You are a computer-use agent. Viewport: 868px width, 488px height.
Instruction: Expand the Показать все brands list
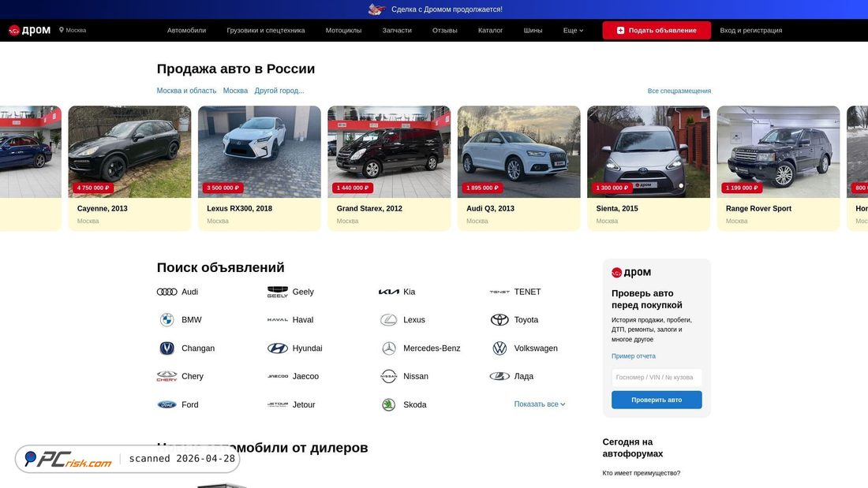click(x=539, y=404)
